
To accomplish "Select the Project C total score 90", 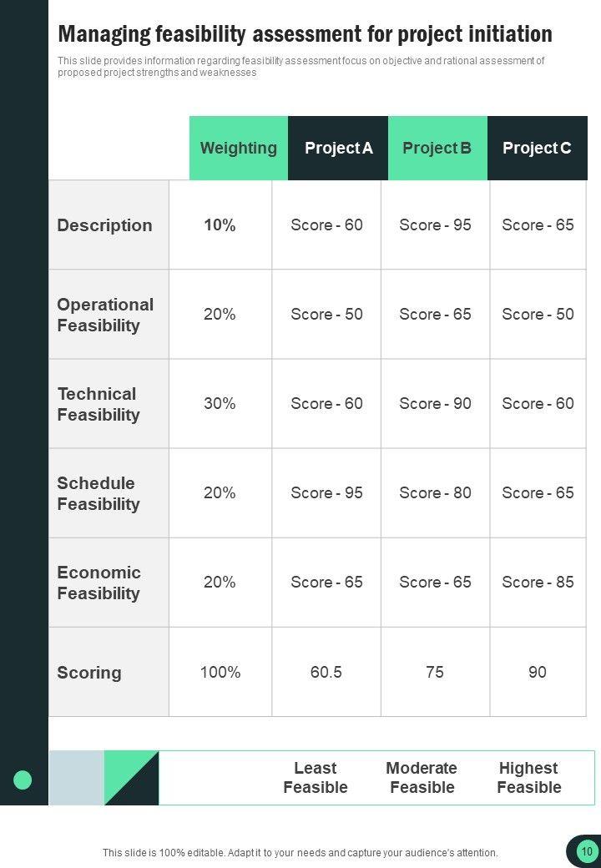I will tap(538, 672).
